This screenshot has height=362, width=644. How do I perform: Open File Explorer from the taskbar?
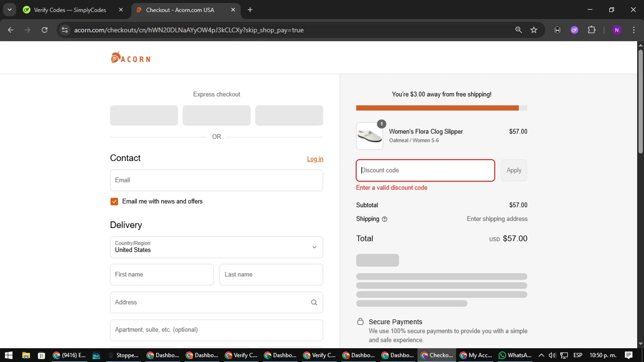[x=26, y=355]
